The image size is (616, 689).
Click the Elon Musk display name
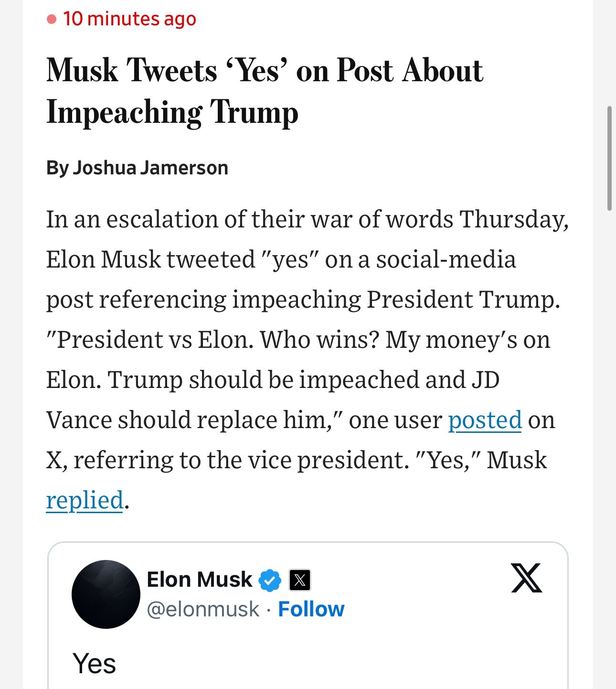pos(200,579)
